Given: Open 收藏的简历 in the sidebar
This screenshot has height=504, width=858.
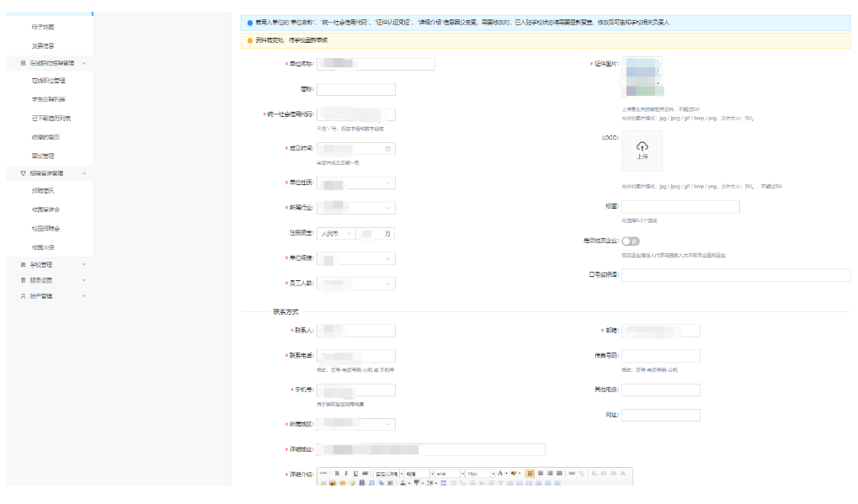Looking at the screenshot, I should click(x=45, y=137).
